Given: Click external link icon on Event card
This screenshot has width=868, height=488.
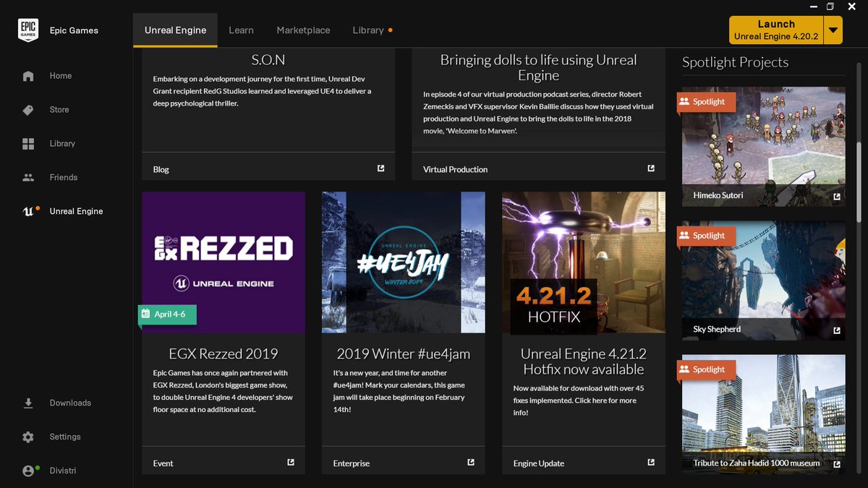Looking at the screenshot, I should [x=291, y=462].
